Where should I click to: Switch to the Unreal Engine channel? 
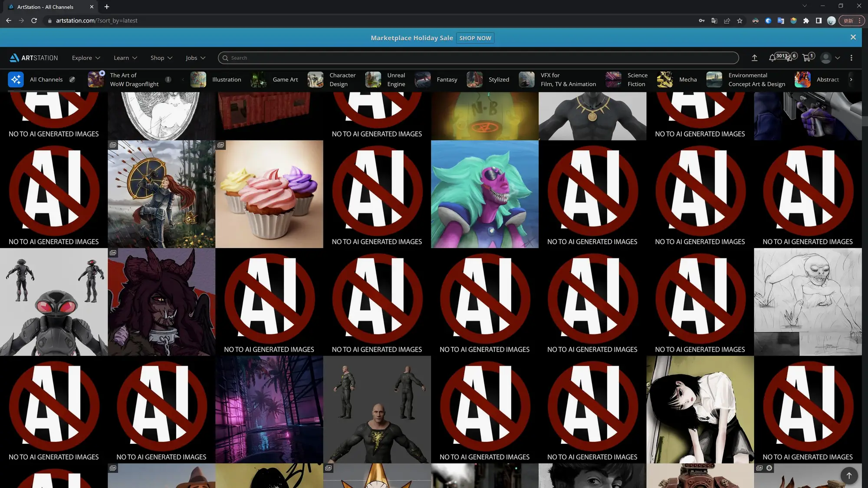(x=385, y=79)
